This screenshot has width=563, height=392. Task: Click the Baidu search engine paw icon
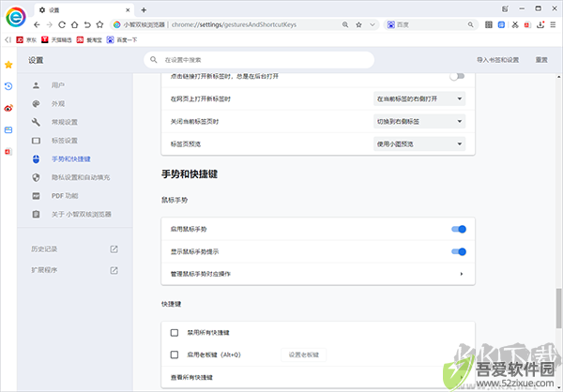click(391, 24)
